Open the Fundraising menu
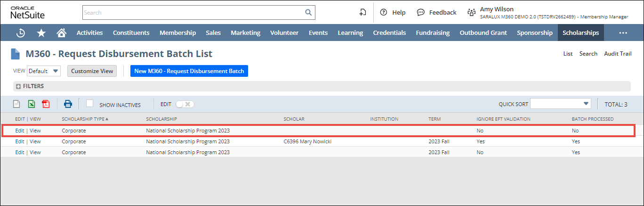 click(x=433, y=33)
